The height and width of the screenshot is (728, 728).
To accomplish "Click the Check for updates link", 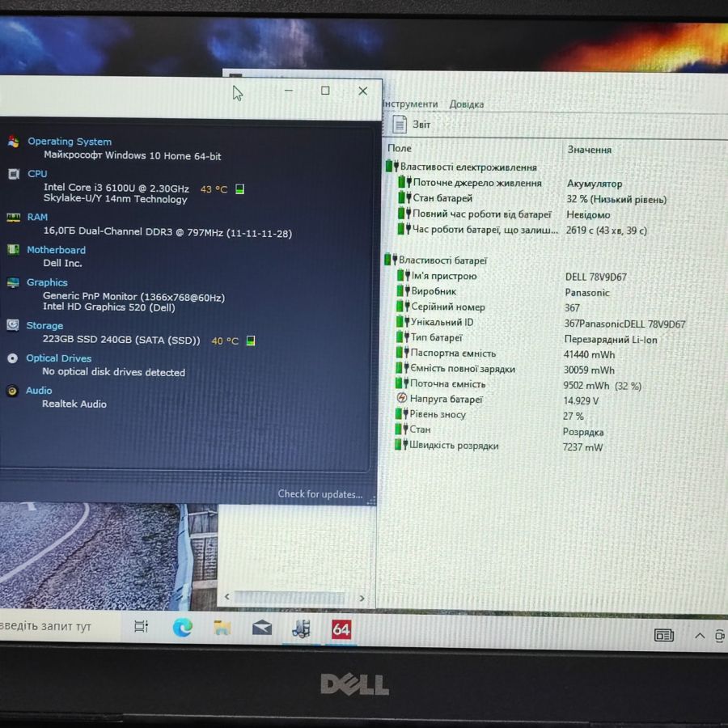I will (x=320, y=494).
